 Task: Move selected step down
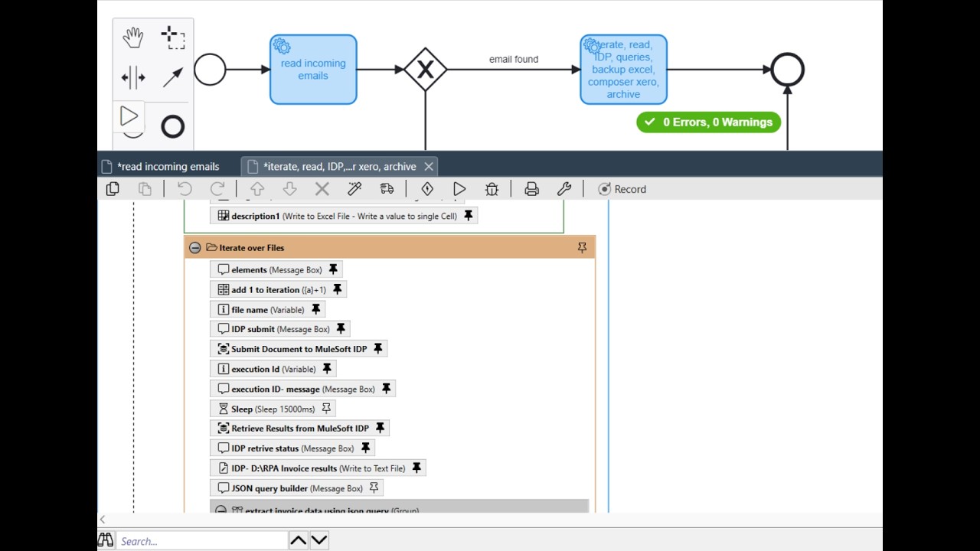tap(289, 189)
